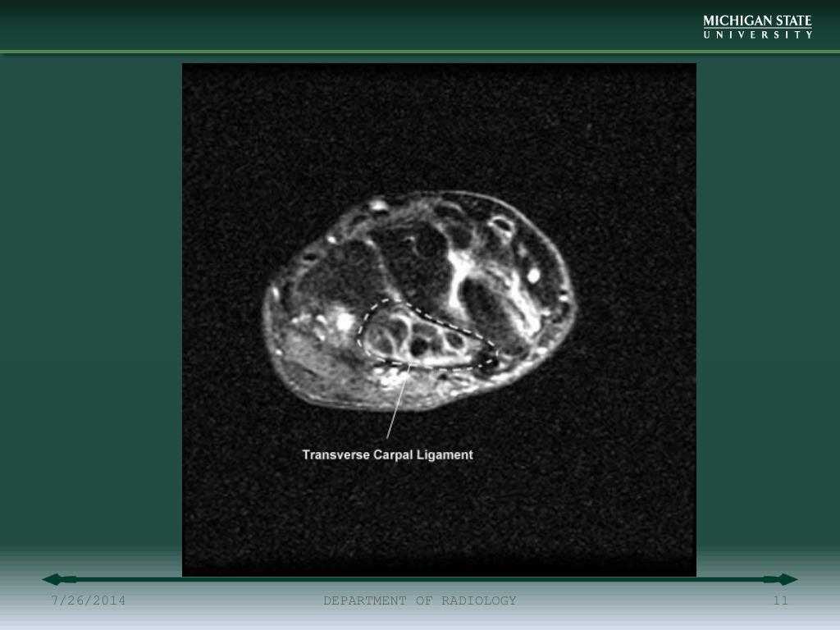Click the slide number 11
The width and height of the screenshot is (840, 630).
click(781, 600)
